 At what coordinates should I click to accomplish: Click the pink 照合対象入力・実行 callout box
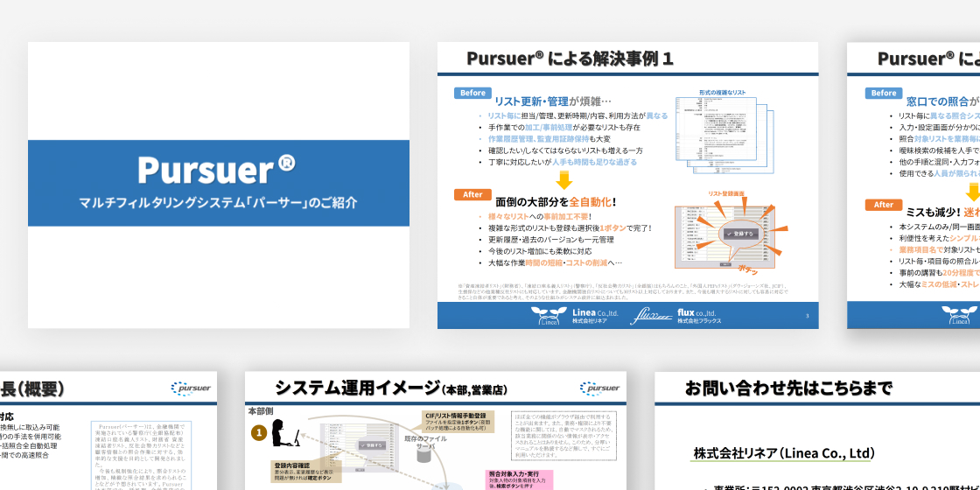pos(520,480)
